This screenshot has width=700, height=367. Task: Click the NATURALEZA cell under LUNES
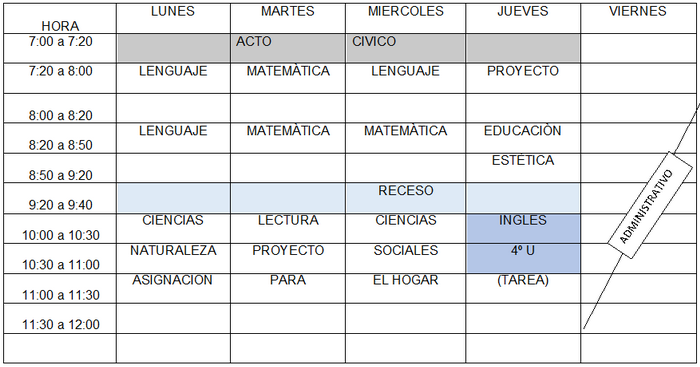pyautogui.click(x=173, y=259)
